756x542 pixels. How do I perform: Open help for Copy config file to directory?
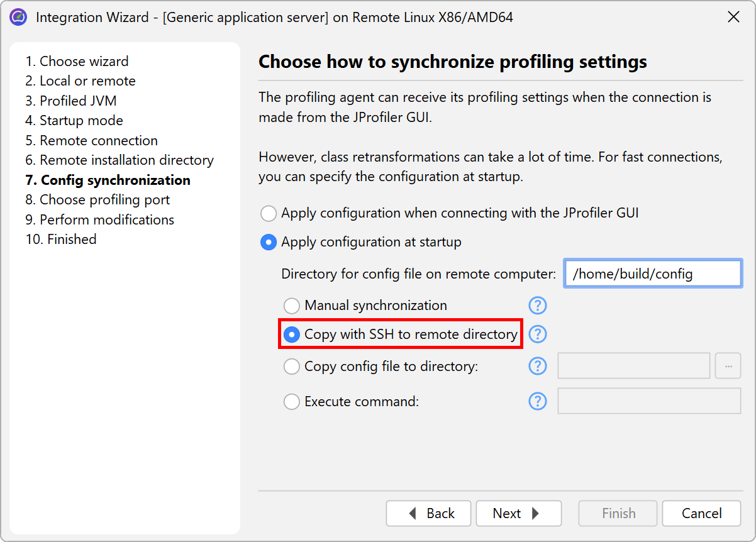coord(537,366)
